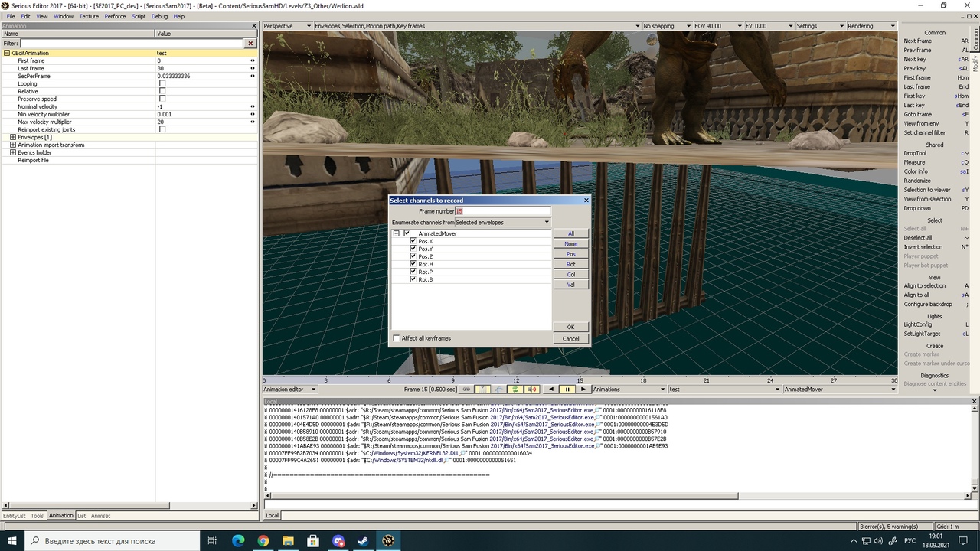
Task: Close the Select channels to record dialog
Action: (586, 201)
